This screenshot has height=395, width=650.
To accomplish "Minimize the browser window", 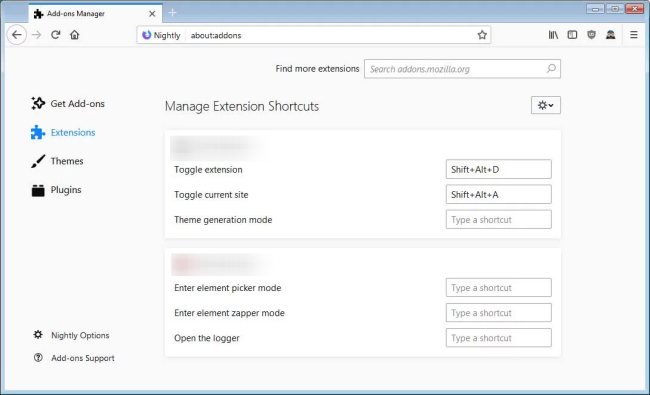I will coord(595,9).
